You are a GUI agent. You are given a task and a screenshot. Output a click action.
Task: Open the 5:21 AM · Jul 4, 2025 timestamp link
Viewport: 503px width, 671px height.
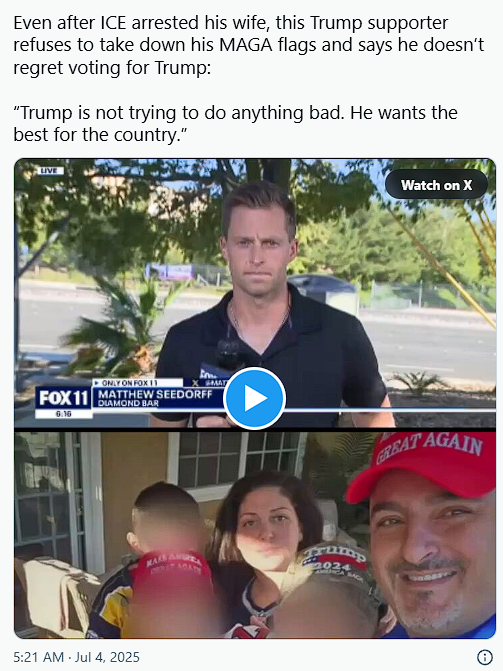(77, 657)
